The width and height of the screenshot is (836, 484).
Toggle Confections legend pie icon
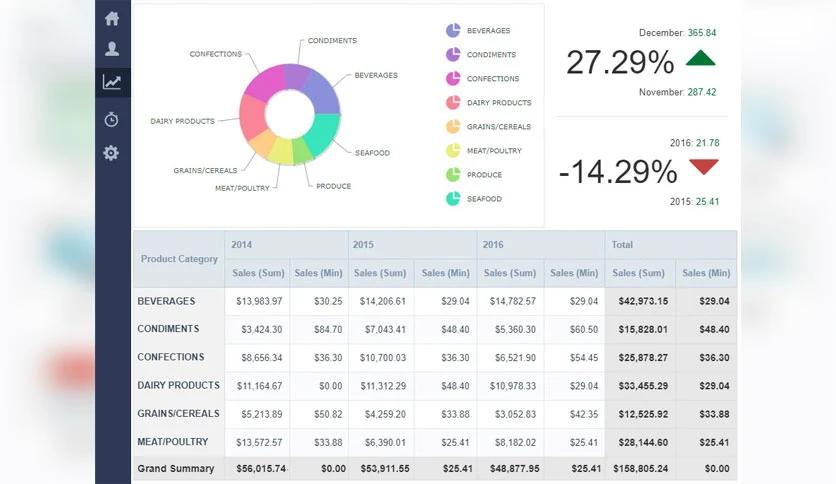click(453, 78)
